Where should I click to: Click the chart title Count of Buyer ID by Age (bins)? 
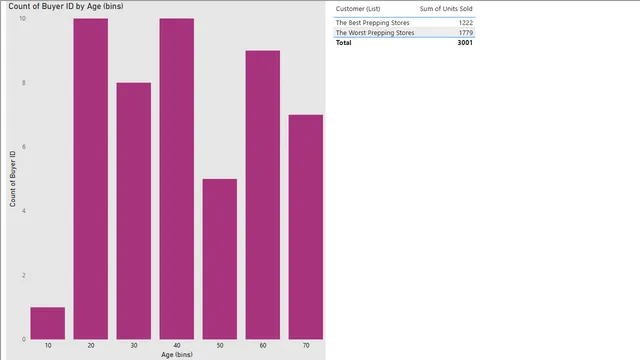point(66,6)
